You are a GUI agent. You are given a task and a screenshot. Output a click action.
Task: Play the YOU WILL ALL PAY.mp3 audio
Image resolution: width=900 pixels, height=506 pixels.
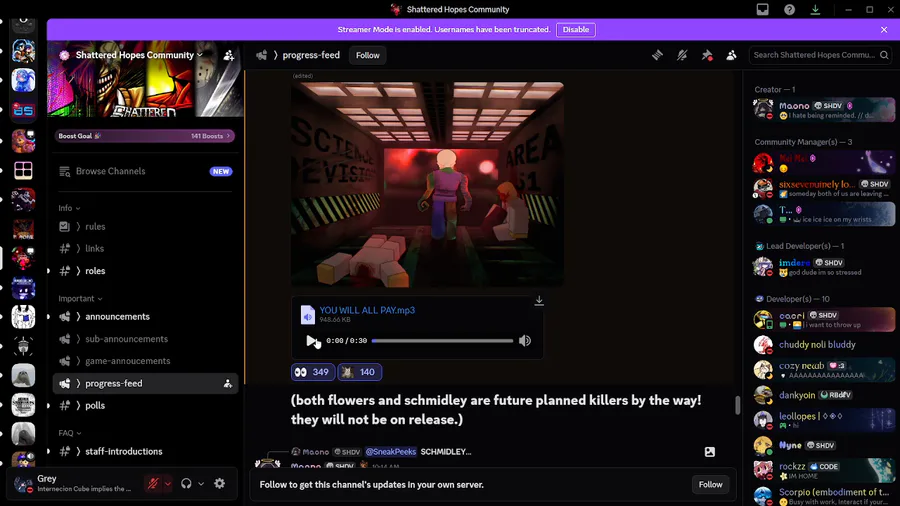[311, 341]
